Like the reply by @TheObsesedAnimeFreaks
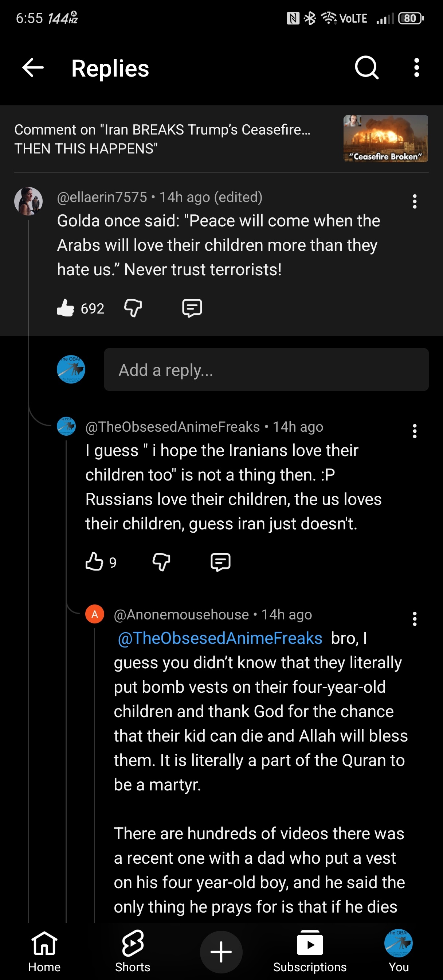This screenshot has height=980, width=443. pyautogui.click(x=94, y=561)
